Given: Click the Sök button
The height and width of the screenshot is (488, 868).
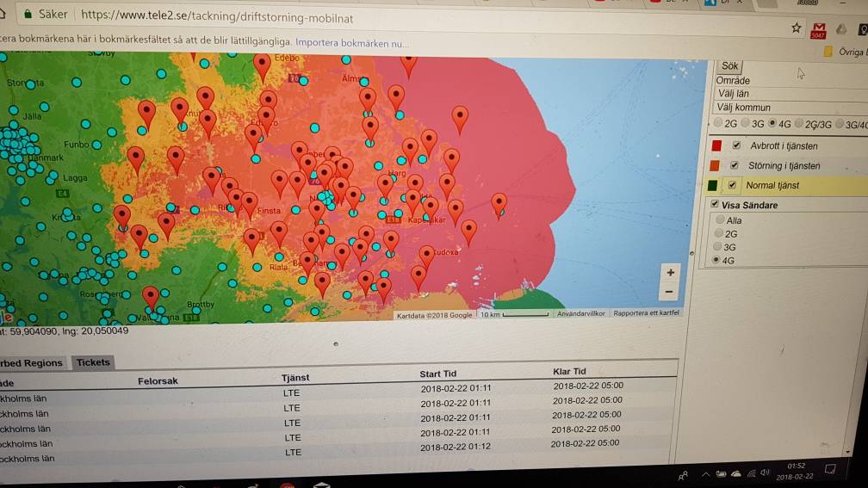Looking at the screenshot, I should pos(729,65).
